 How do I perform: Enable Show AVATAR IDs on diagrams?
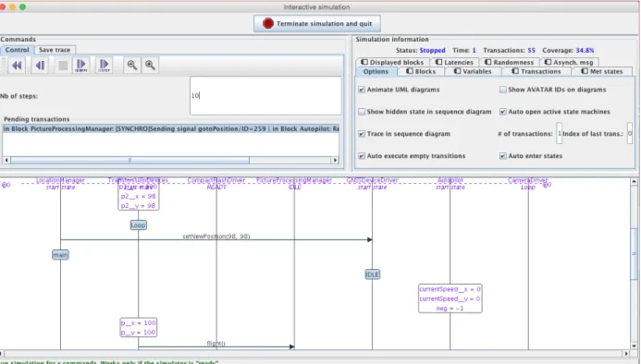[503, 90]
